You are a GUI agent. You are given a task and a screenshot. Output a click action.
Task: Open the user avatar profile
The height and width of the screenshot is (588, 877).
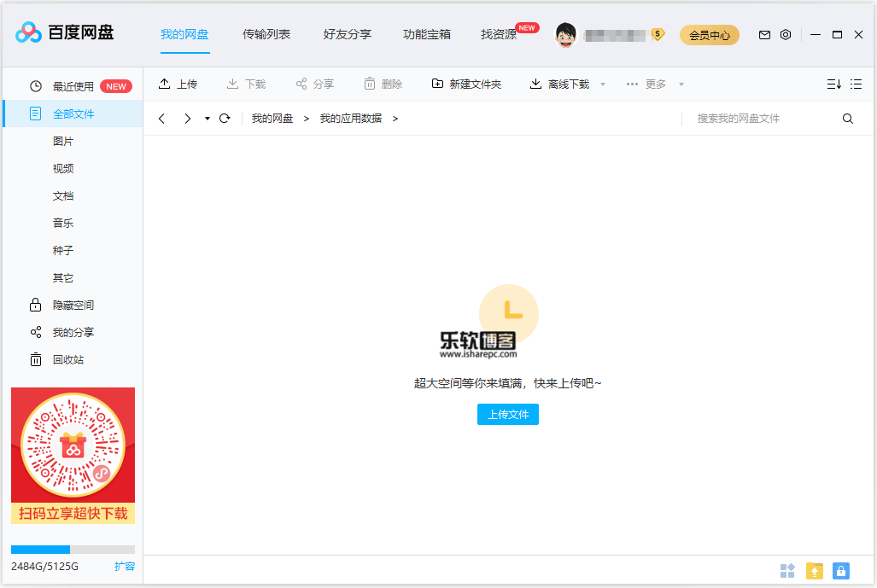click(x=565, y=35)
